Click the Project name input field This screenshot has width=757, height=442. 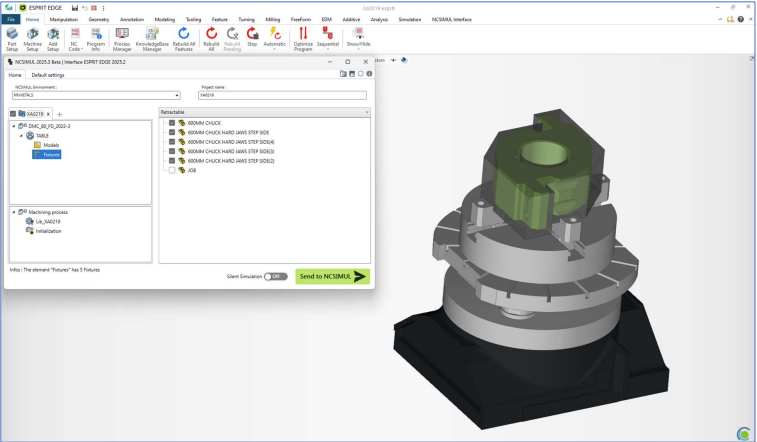(x=282, y=95)
